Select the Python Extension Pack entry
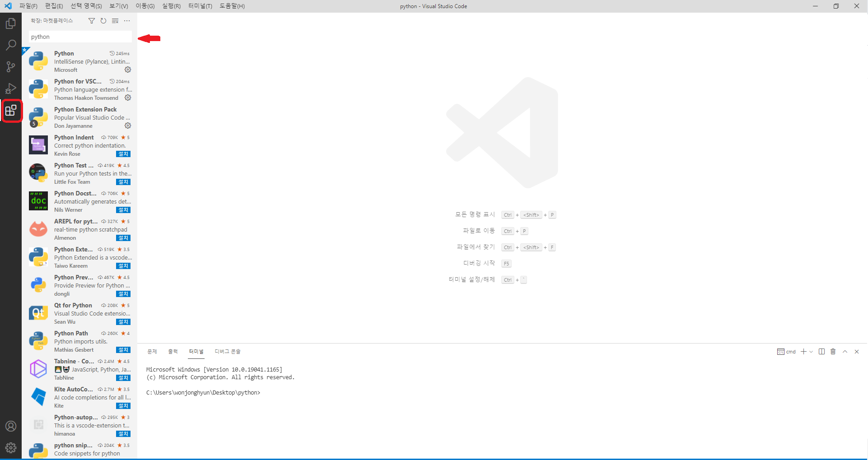 tap(79, 117)
